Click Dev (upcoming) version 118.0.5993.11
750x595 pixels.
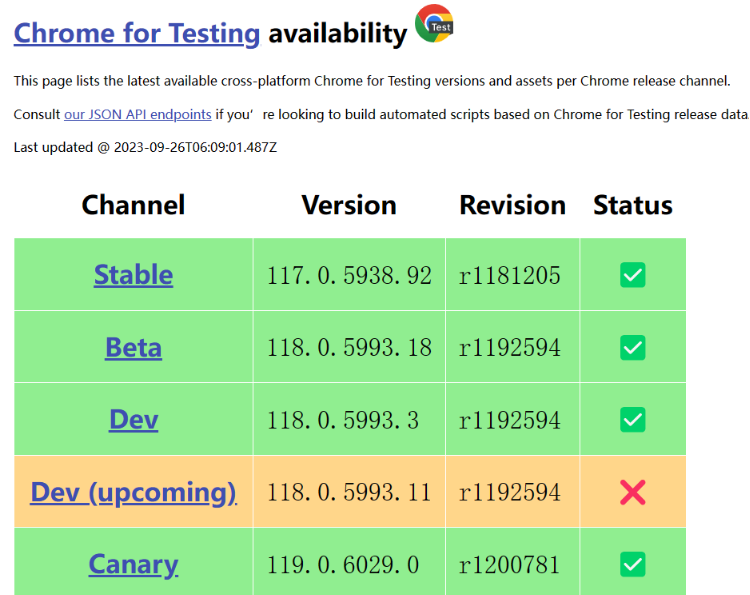349,493
